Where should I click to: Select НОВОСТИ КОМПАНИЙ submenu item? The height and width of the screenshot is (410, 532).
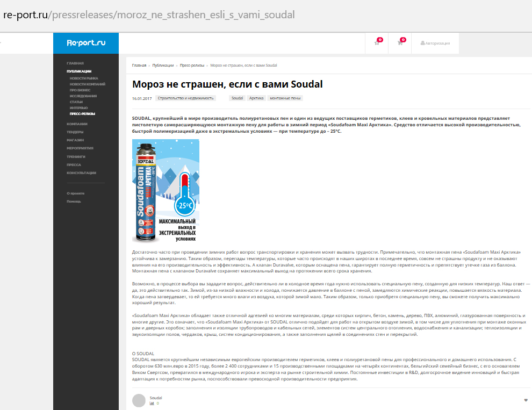pyautogui.click(x=88, y=84)
